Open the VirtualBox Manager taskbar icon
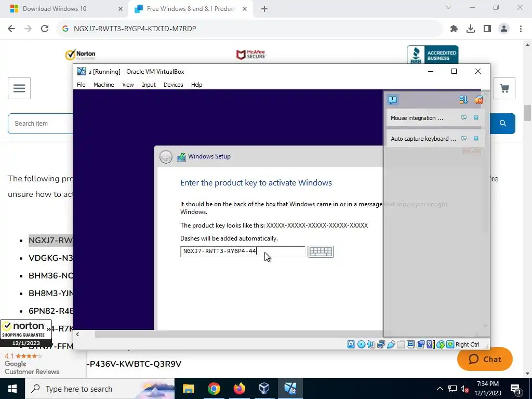Image resolution: width=532 pixels, height=399 pixels. [x=264, y=389]
